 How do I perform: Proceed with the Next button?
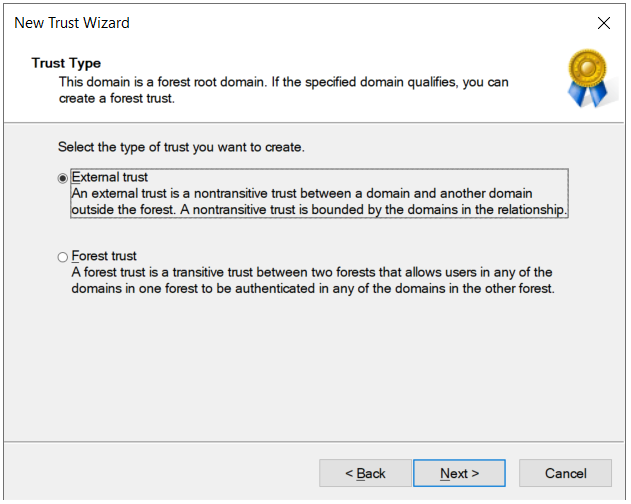click(x=459, y=473)
